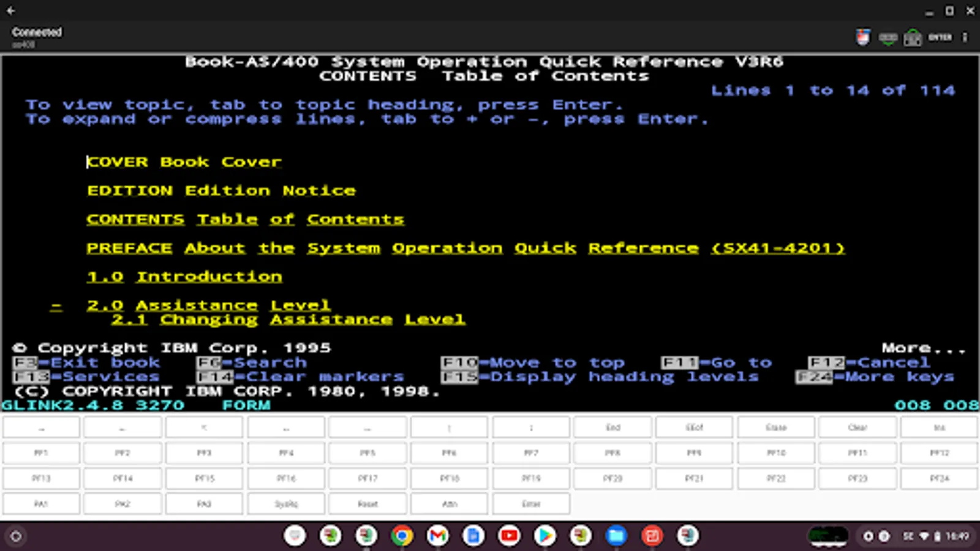Tap the Attn key
Image resolution: width=980 pixels, height=551 pixels.
click(449, 504)
